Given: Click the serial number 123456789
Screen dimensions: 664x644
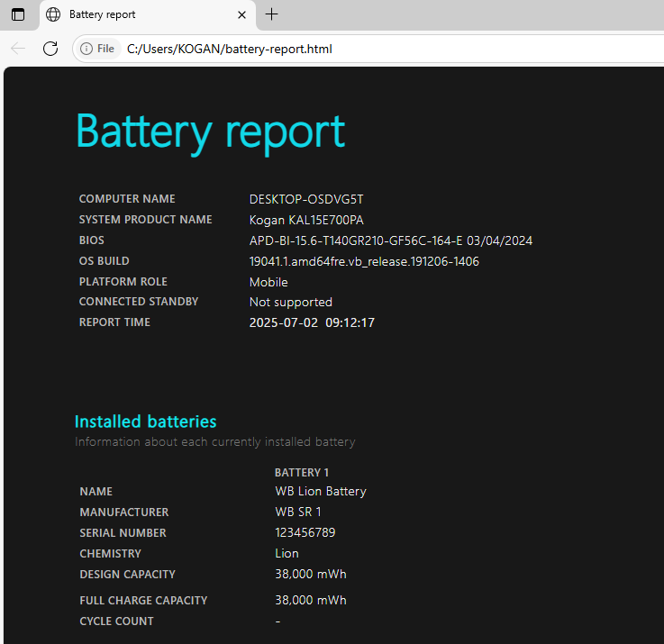Looking at the screenshot, I should click(x=305, y=532).
